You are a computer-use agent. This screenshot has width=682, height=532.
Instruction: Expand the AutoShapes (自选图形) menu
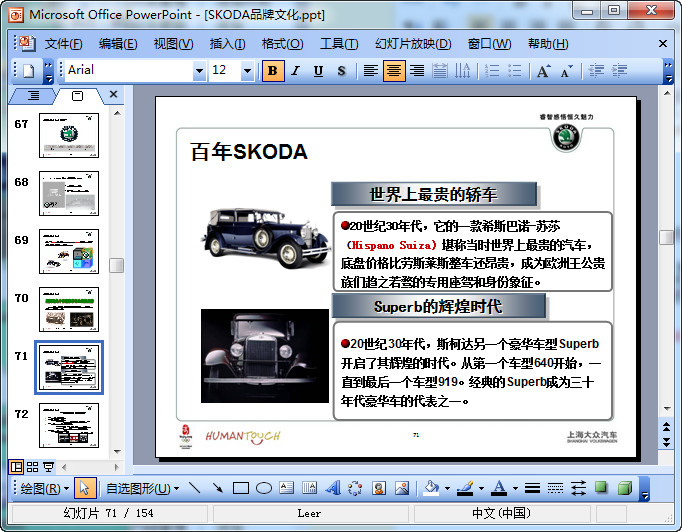142,488
